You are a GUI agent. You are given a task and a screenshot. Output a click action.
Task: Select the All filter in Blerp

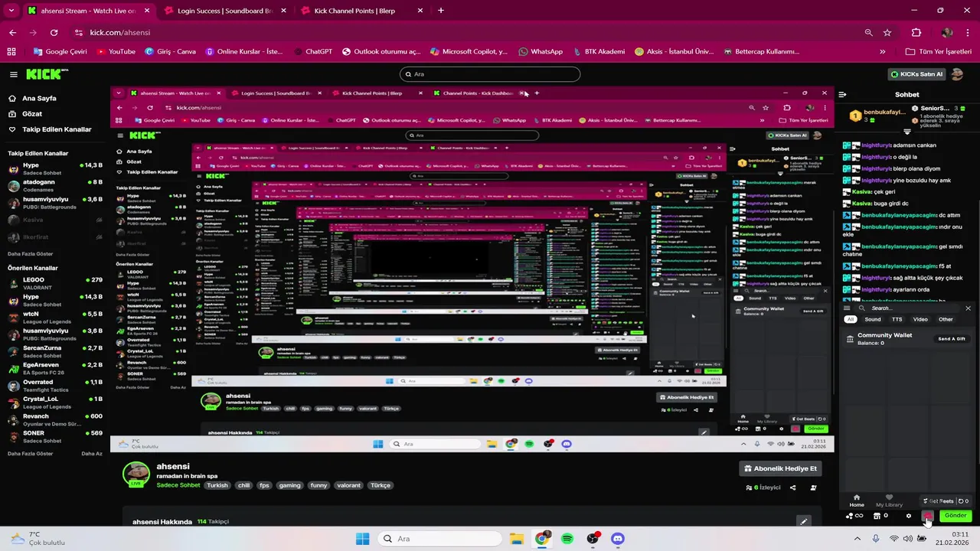(850, 319)
